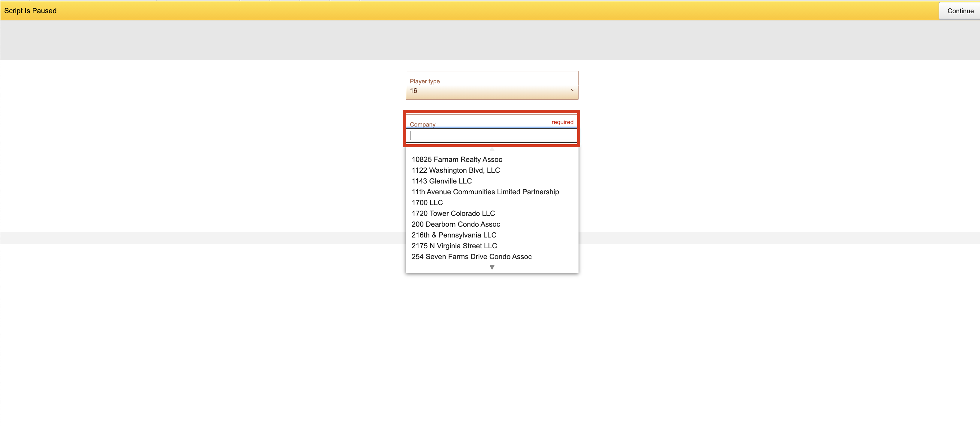Screen dimensions: 980x427
Task: Choose 1720 Tower Colorado LLC
Action: pos(453,213)
